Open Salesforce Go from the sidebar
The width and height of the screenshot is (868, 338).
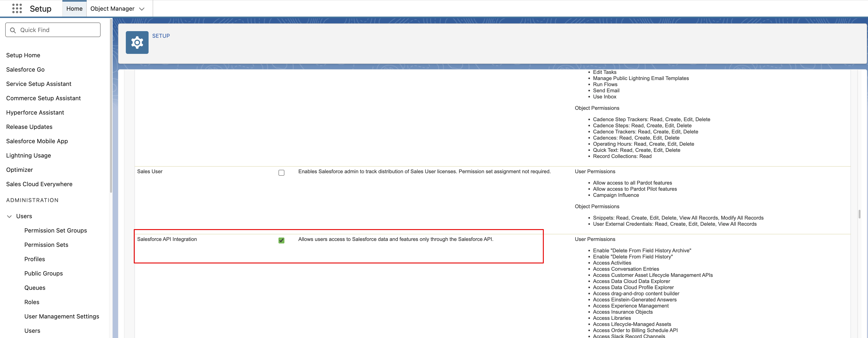[25, 69]
